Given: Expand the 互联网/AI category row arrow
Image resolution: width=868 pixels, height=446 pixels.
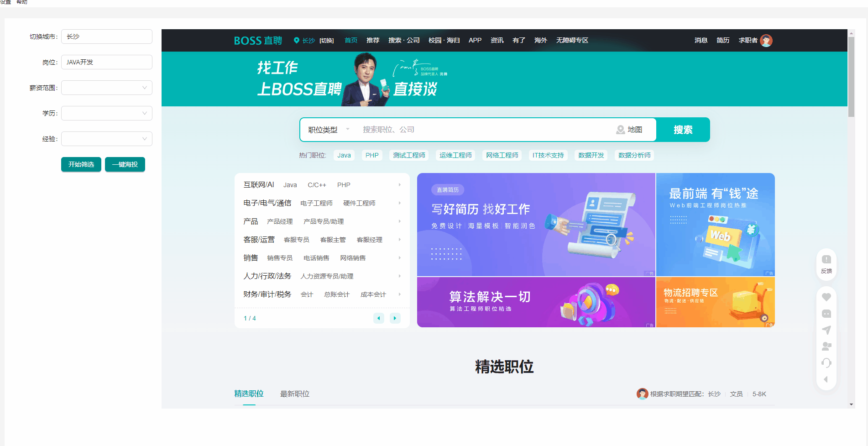Looking at the screenshot, I should coord(399,185).
